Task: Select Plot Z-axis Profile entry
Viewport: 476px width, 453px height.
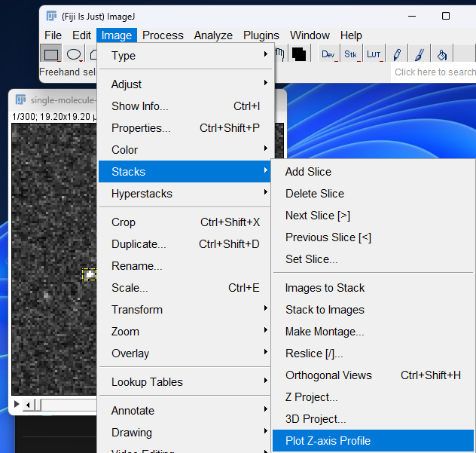Action: pyautogui.click(x=373, y=440)
